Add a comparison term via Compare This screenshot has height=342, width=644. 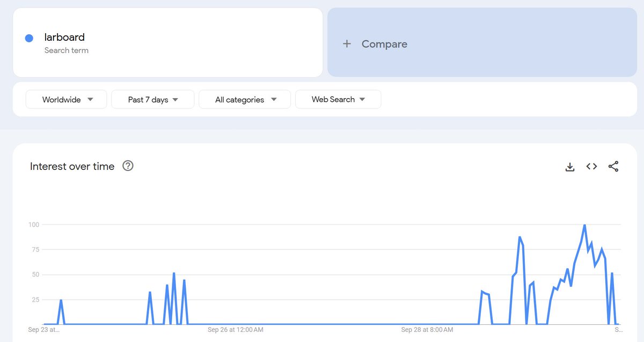pyautogui.click(x=482, y=42)
